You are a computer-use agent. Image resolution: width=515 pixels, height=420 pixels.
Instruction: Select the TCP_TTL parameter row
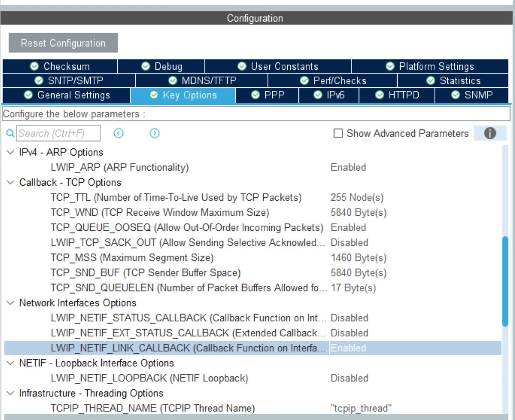click(253, 197)
